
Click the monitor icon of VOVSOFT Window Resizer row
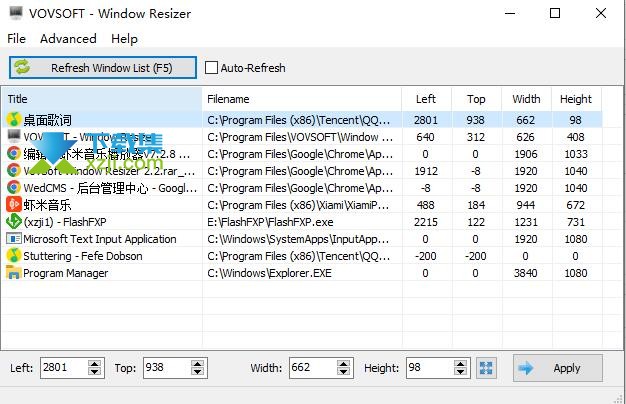click(14, 136)
